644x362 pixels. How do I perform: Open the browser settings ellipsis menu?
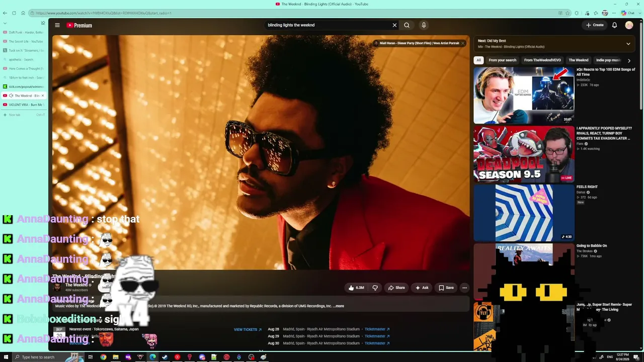click(614, 13)
